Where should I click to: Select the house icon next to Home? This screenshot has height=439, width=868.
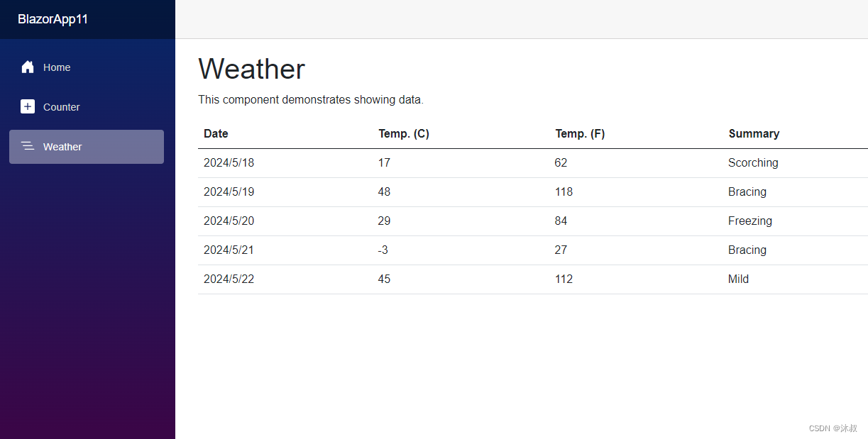click(x=27, y=67)
